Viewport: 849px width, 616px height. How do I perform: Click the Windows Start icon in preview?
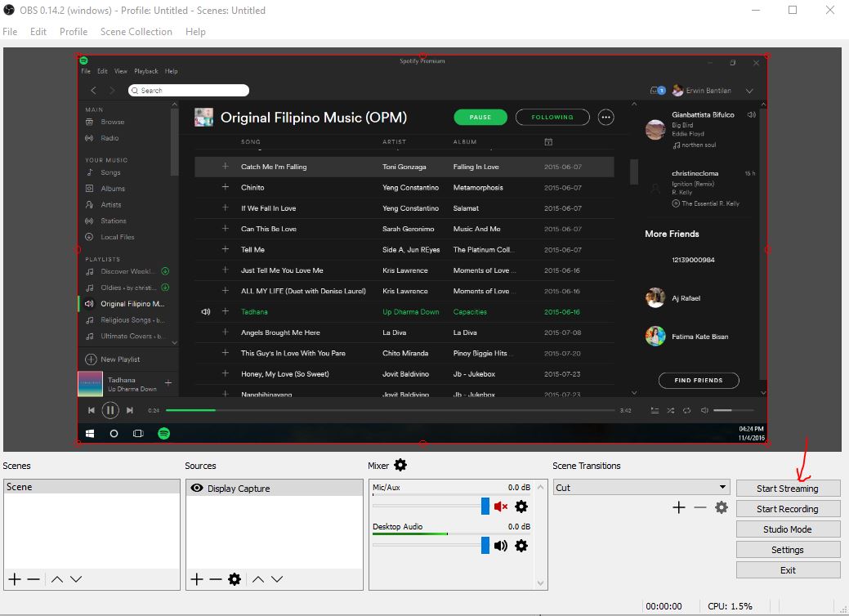[x=90, y=433]
